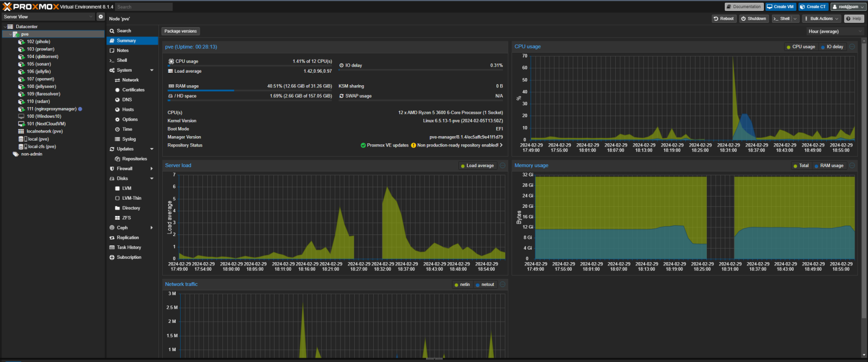Open Subscription menu item
Screen dimensions: 868x362
pos(132,257)
